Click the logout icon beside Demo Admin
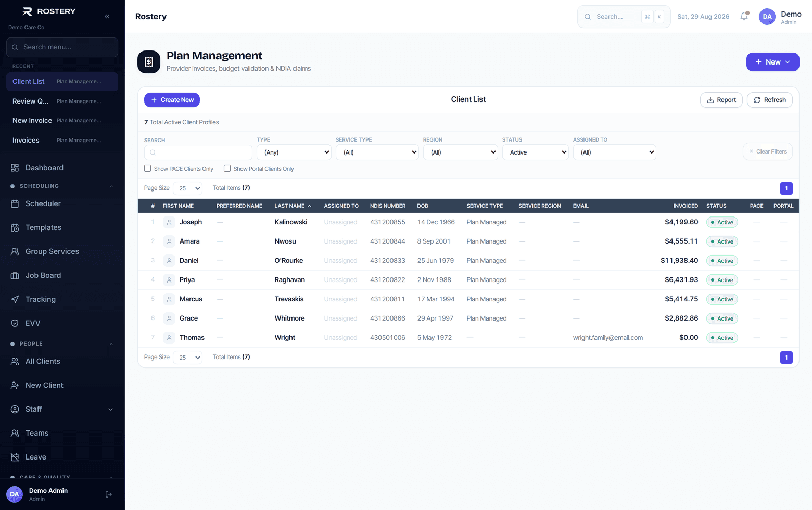The width and height of the screenshot is (812, 510). (x=109, y=494)
